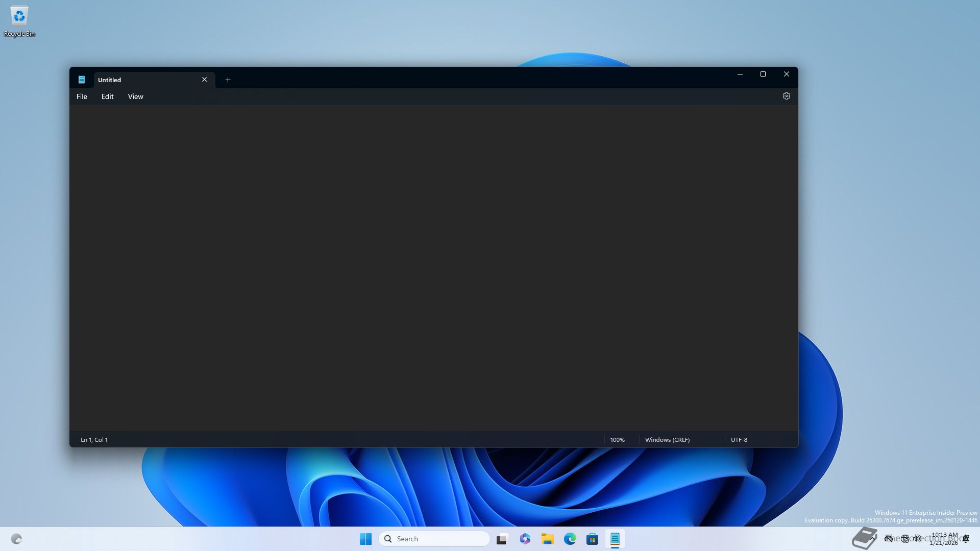Click Task View icon in taskbar
The width and height of the screenshot is (980, 551).
pyautogui.click(x=502, y=539)
